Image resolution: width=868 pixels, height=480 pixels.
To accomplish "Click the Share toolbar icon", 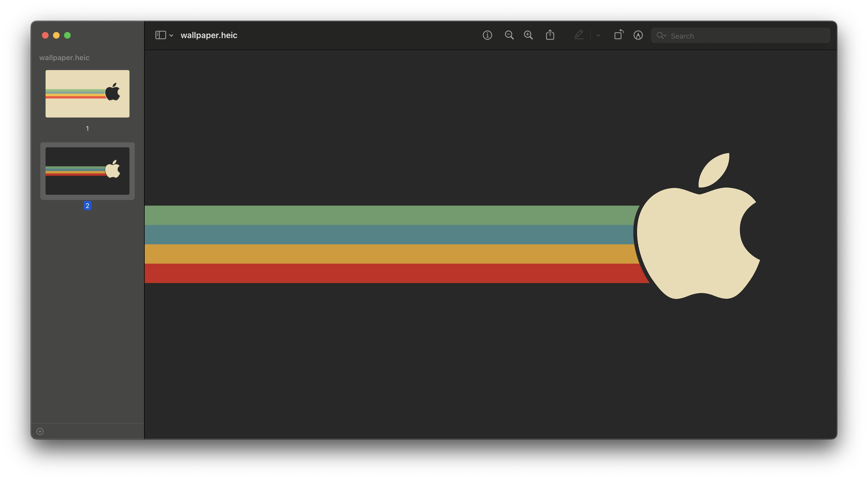I will [550, 35].
